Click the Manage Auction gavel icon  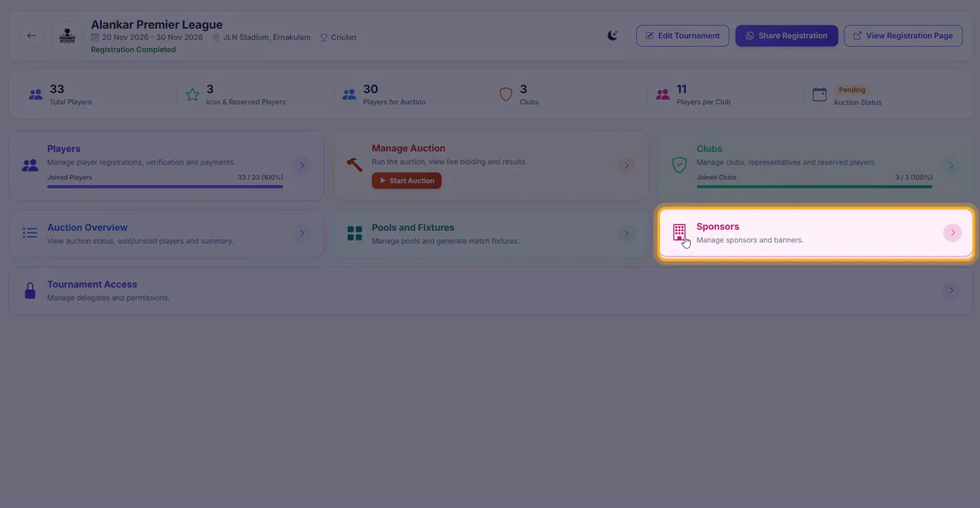(354, 165)
